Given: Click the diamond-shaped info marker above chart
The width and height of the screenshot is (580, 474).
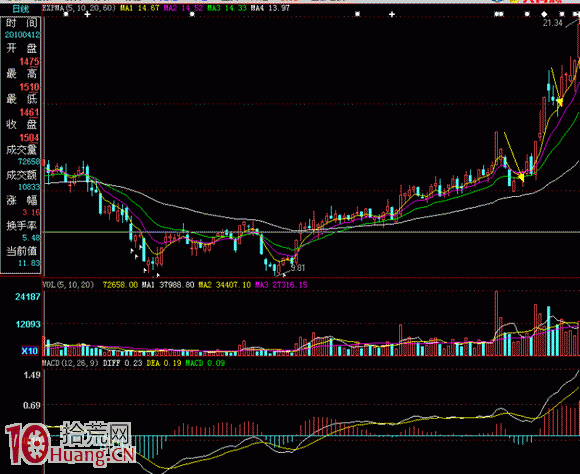Looking at the screenshot, I should 544,14.
